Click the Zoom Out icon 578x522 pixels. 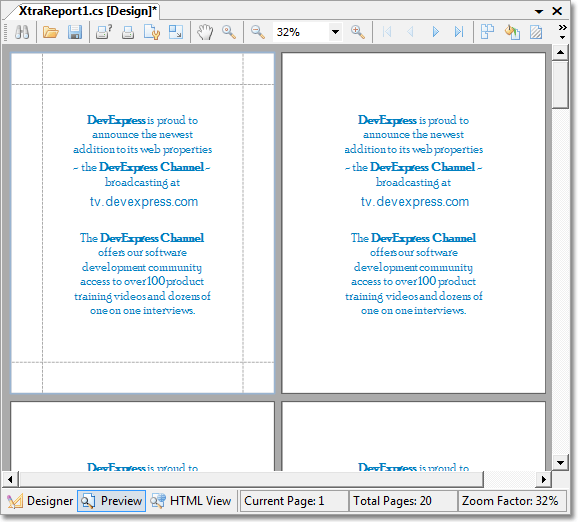pyautogui.click(x=258, y=32)
